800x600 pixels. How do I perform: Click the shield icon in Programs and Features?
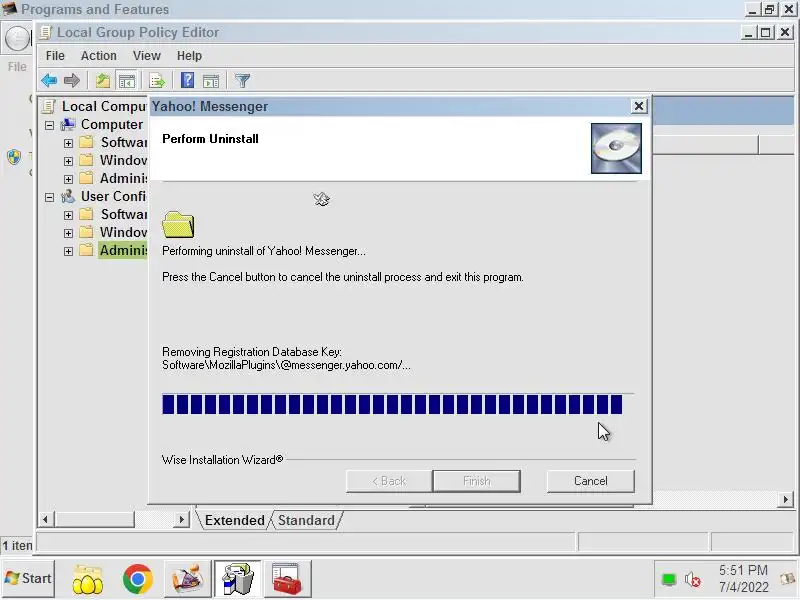[14, 157]
